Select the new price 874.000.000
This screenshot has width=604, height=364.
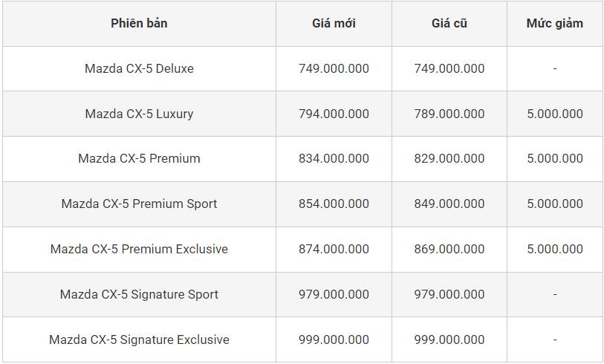(x=334, y=249)
